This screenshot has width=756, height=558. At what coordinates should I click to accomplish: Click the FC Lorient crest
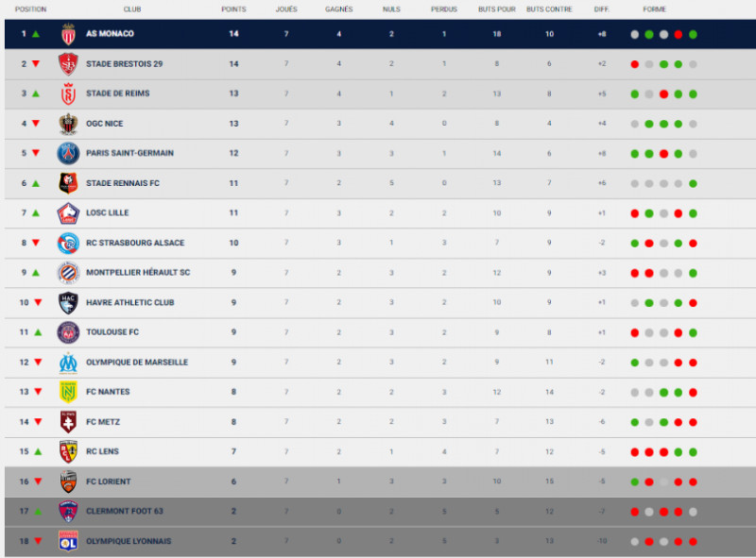(68, 482)
